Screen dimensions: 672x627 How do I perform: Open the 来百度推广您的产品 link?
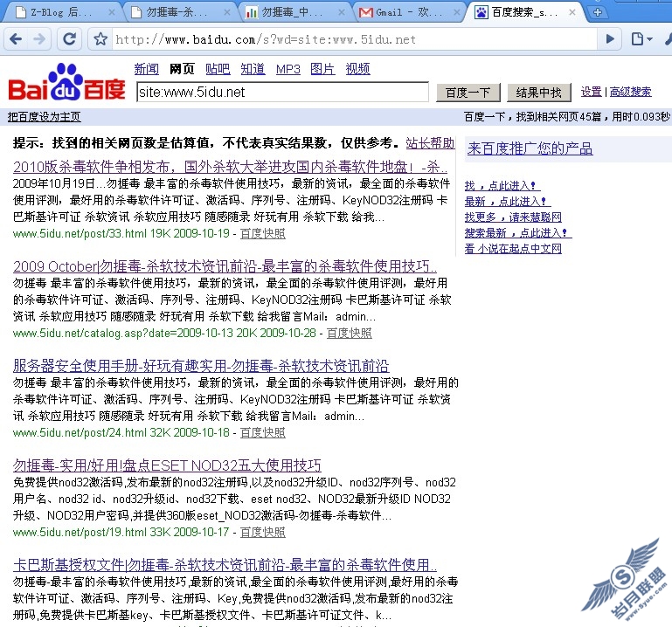530,148
